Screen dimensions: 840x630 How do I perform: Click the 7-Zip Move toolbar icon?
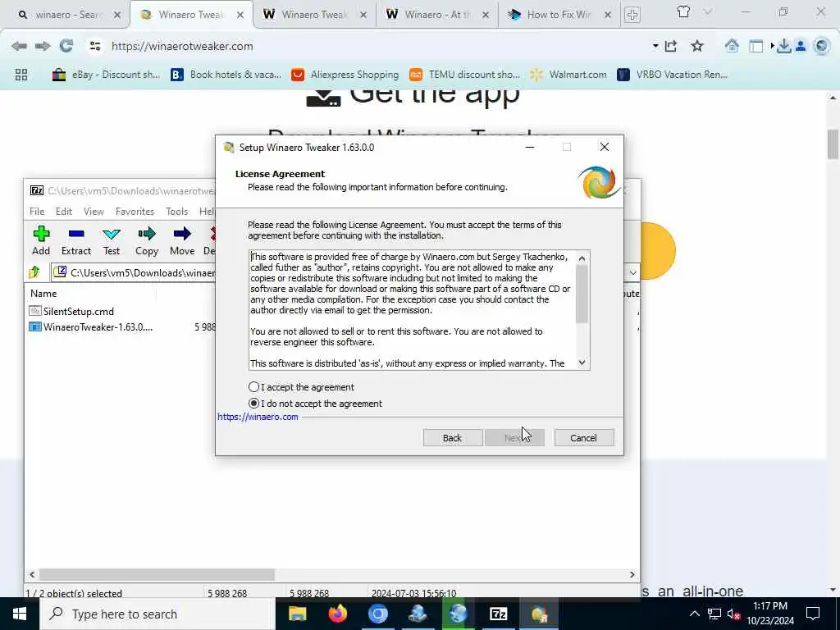(182, 240)
